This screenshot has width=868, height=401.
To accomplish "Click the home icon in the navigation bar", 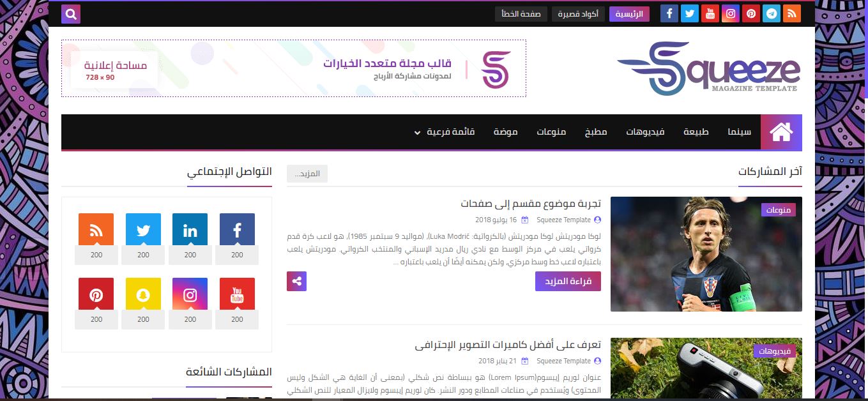I will coord(780,132).
